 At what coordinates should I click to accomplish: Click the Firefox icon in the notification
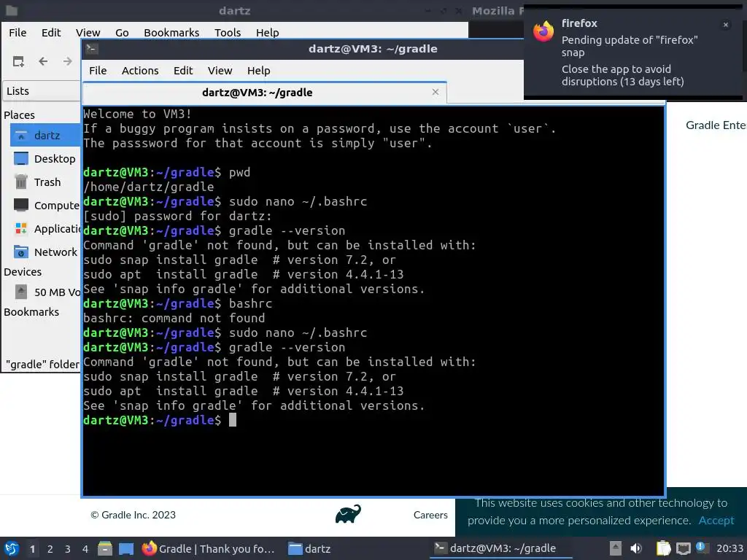tap(543, 32)
